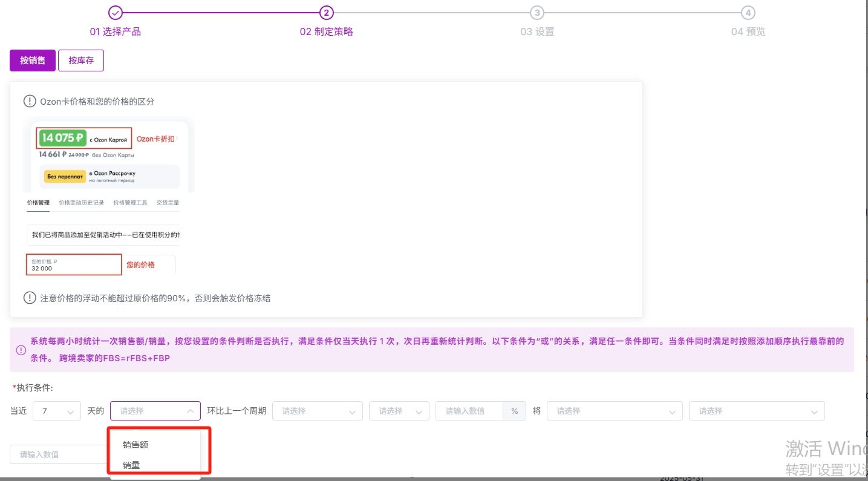The width and height of the screenshot is (868, 481).
Task: Click the step 2 circle indicator
Action: coord(326,13)
